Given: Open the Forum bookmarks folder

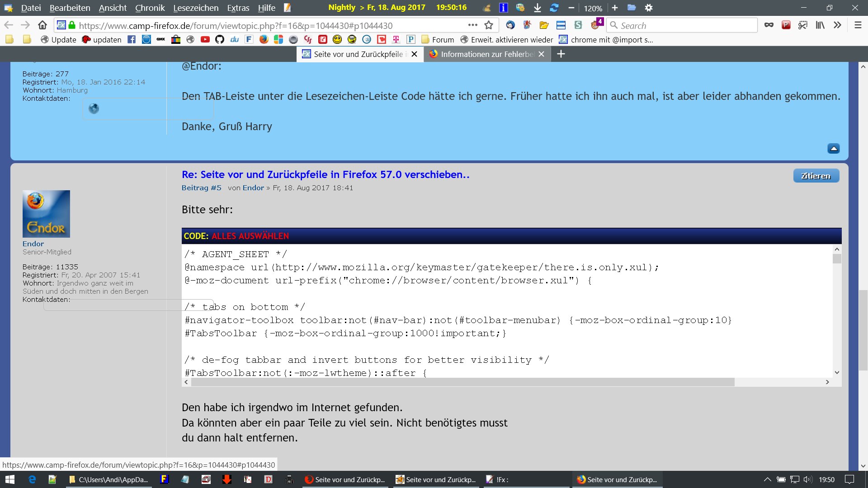Looking at the screenshot, I should tap(438, 40).
